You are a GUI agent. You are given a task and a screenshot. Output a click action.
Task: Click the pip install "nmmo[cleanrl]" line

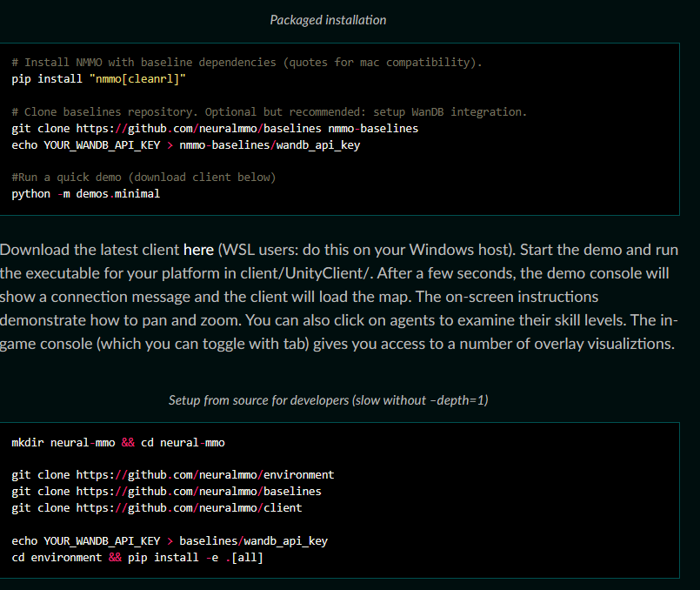click(98, 79)
